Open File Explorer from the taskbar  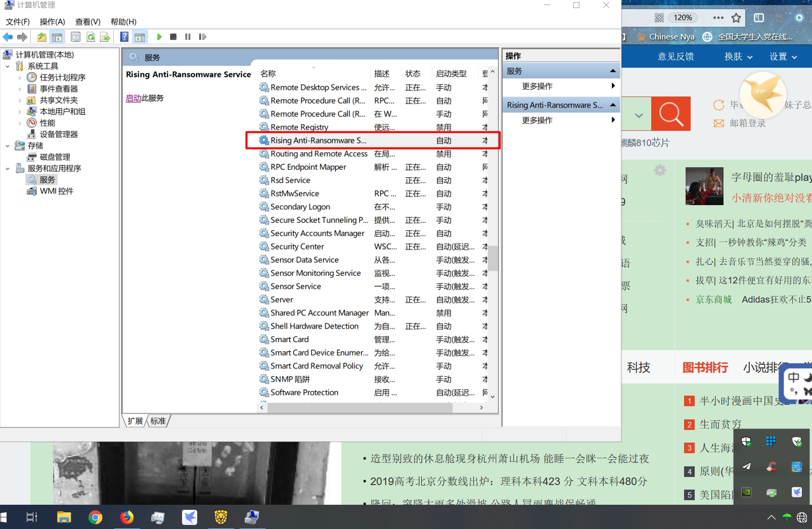click(64, 517)
